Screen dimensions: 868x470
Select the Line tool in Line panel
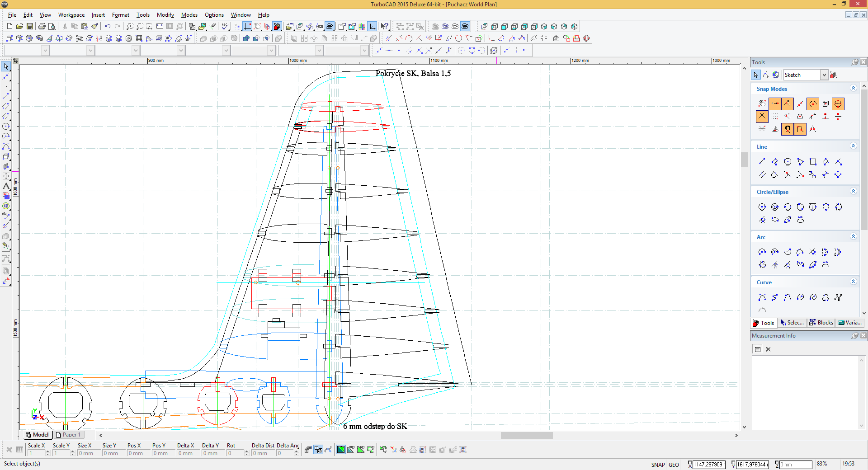tap(762, 162)
